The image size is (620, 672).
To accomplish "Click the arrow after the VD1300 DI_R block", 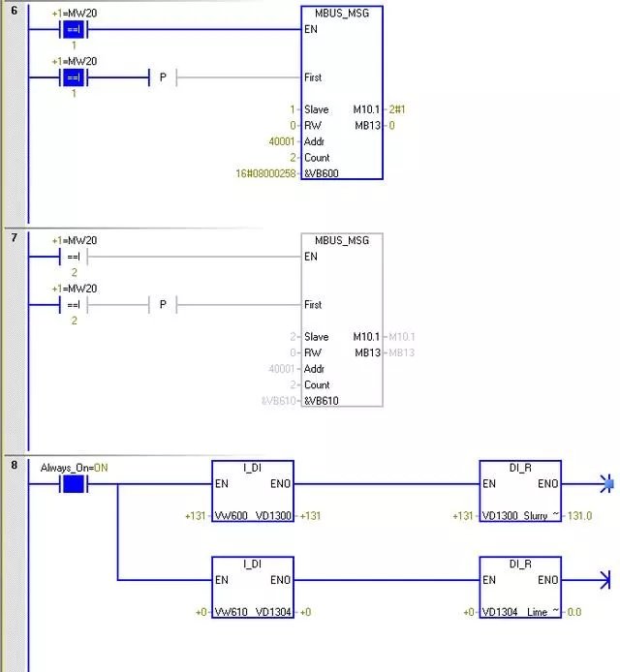I will [x=606, y=483].
